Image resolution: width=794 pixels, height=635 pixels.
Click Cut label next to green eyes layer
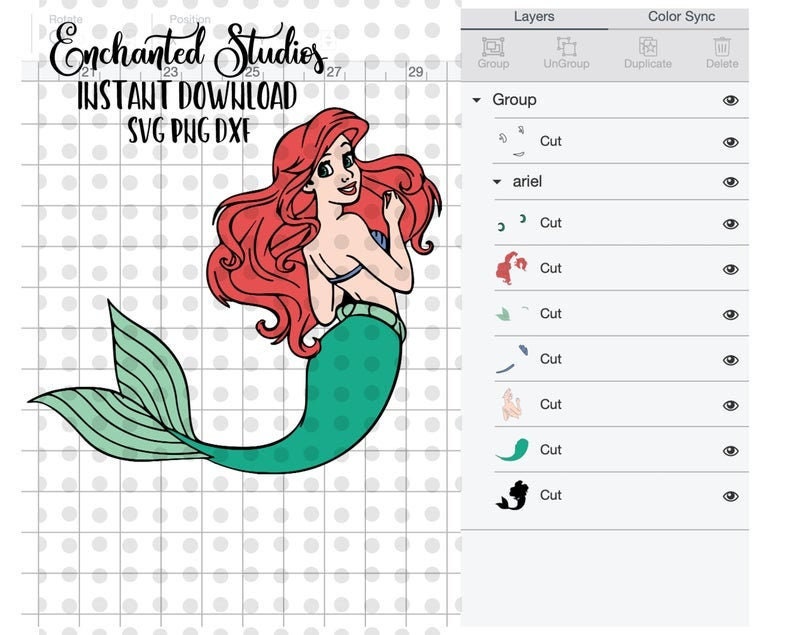(550, 223)
